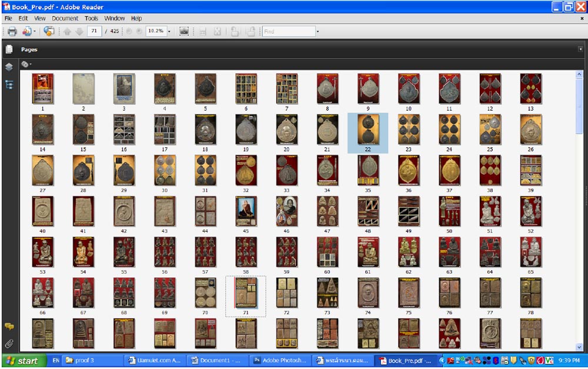Open the Attachments paperclip panel
This screenshot has width=588, height=369.
9,343
